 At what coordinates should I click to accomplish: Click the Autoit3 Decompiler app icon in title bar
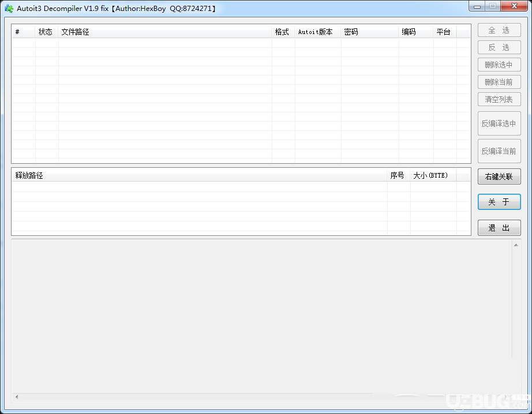(9, 9)
